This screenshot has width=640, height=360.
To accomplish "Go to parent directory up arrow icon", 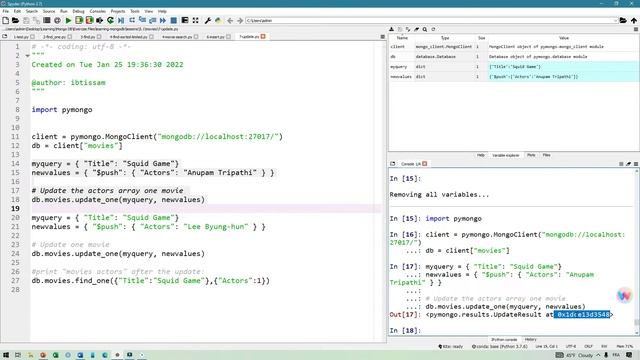I will click(633, 20).
